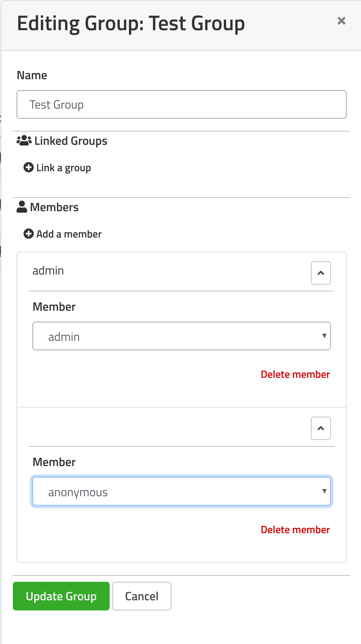
Task: Delete the anonymous member
Action: point(295,530)
